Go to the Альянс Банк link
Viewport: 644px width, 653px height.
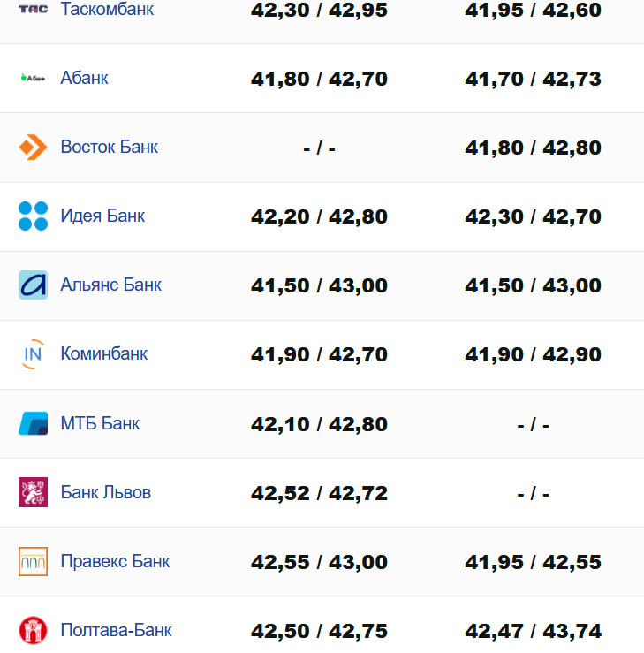point(111,285)
